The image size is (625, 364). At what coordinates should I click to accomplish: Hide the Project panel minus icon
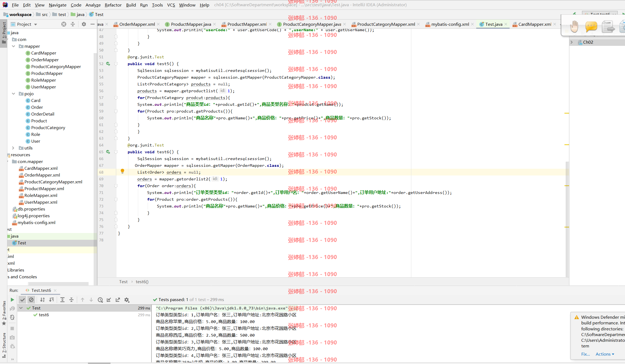(x=92, y=24)
